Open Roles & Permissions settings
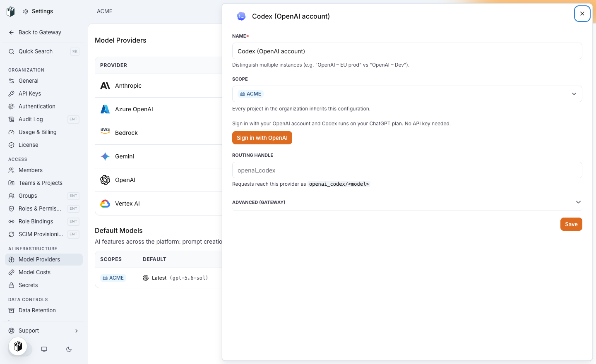The height and width of the screenshot is (364, 596). pos(44,209)
